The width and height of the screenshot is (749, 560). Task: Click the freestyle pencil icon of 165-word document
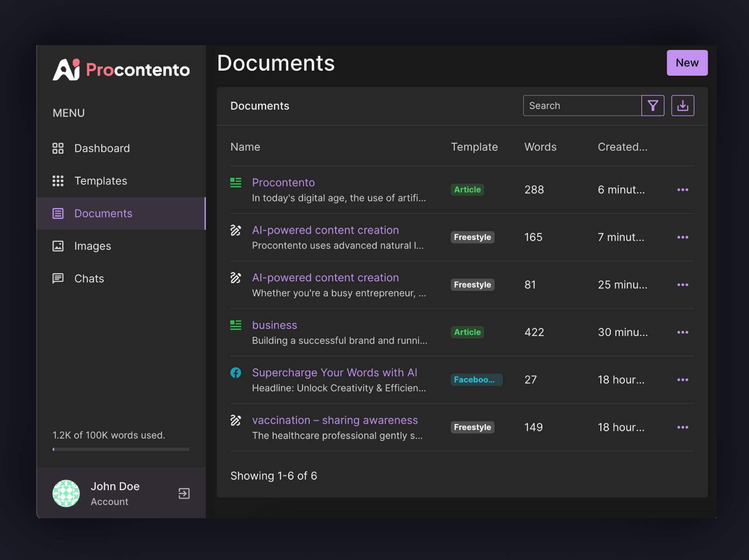[x=236, y=230]
